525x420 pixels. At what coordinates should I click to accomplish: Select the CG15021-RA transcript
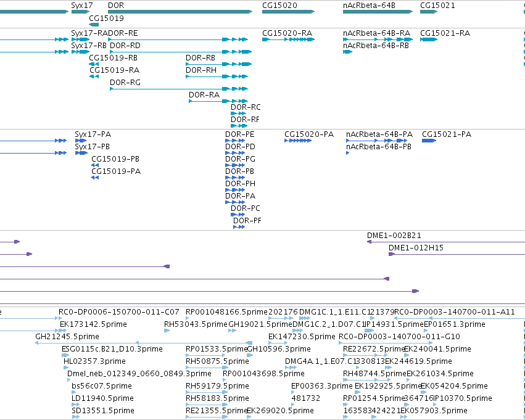(429, 39)
